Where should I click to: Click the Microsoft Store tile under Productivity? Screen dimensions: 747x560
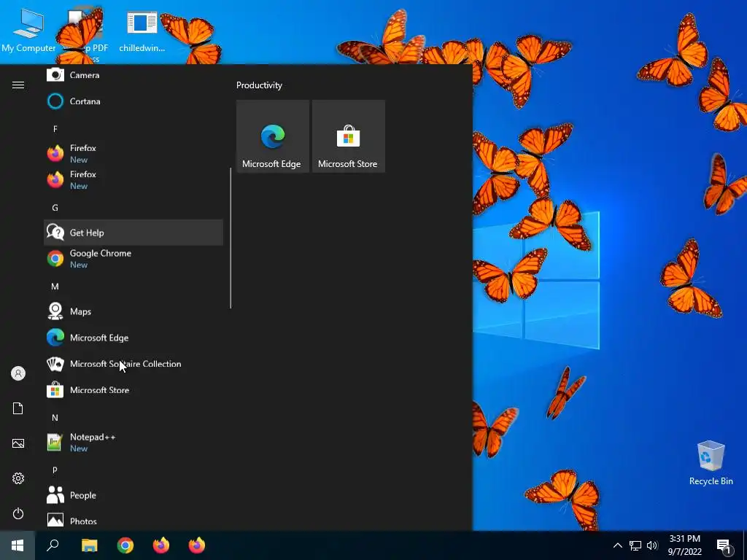[348, 136]
